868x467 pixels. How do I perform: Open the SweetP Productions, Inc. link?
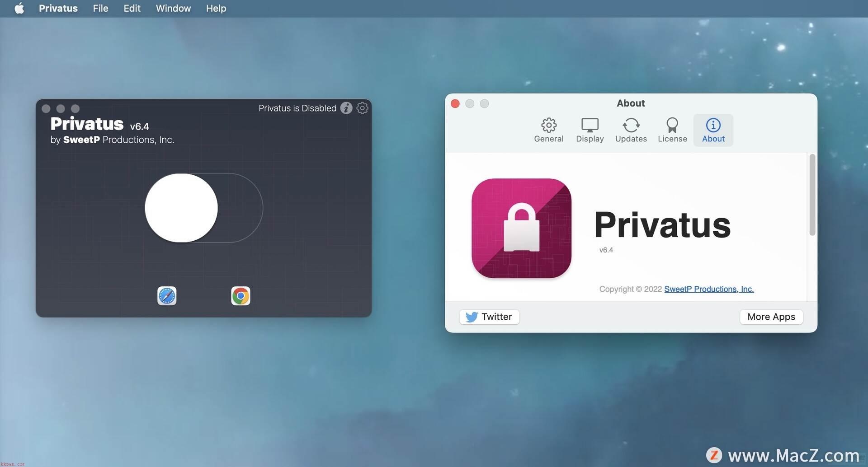[x=709, y=289]
